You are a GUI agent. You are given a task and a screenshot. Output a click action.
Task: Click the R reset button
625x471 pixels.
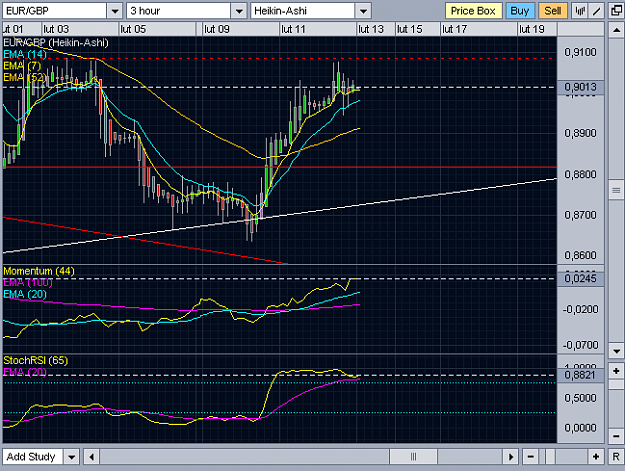[616, 457]
